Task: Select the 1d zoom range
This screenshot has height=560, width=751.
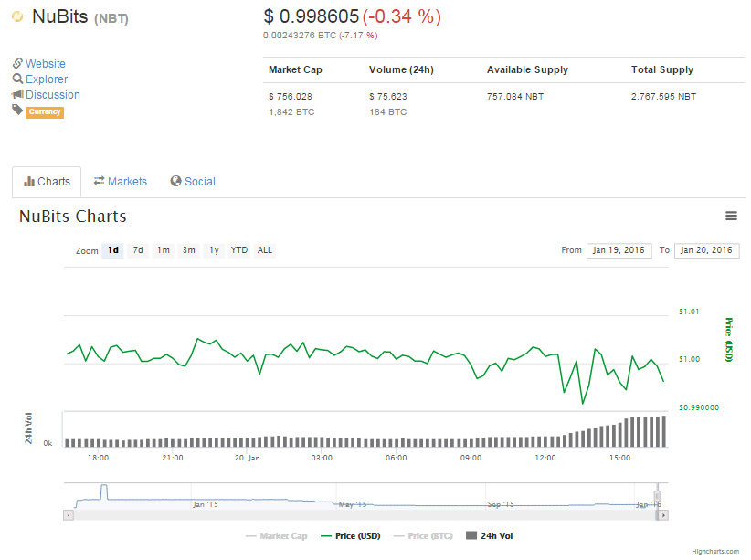Action: (x=112, y=250)
